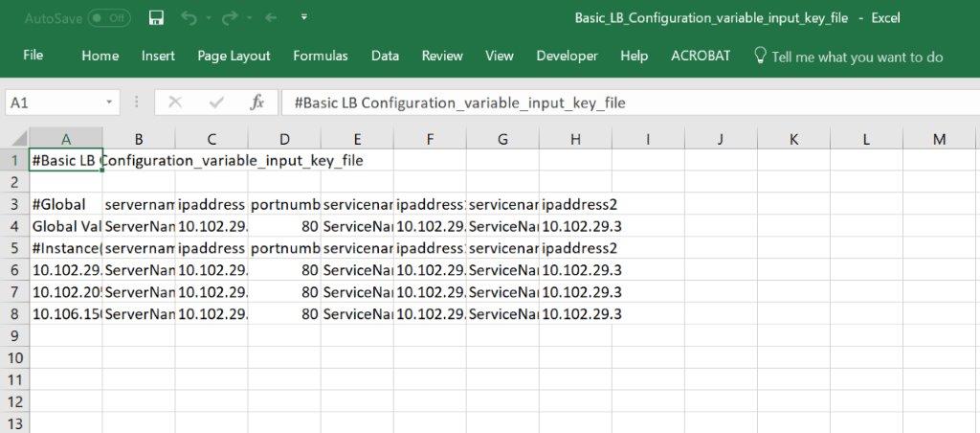
Task: Click the Insert Function fx icon
Action: [256, 103]
